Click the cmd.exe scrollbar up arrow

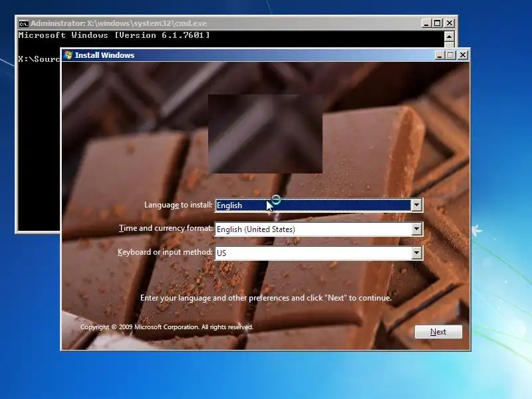point(449,37)
